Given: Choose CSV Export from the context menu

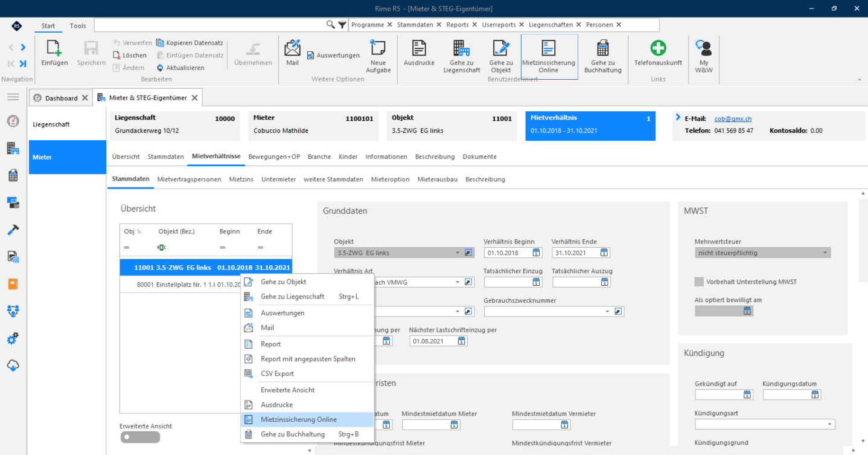Looking at the screenshot, I should 307,373.
